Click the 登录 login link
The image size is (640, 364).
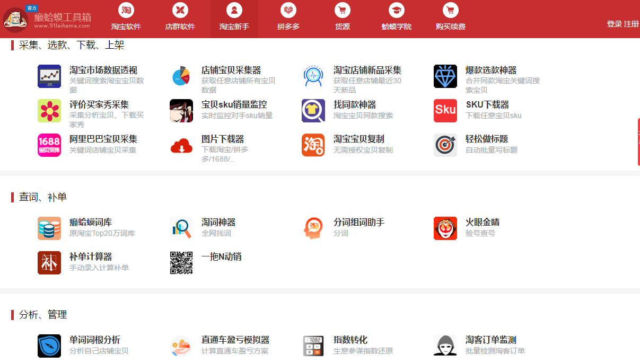tap(615, 24)
